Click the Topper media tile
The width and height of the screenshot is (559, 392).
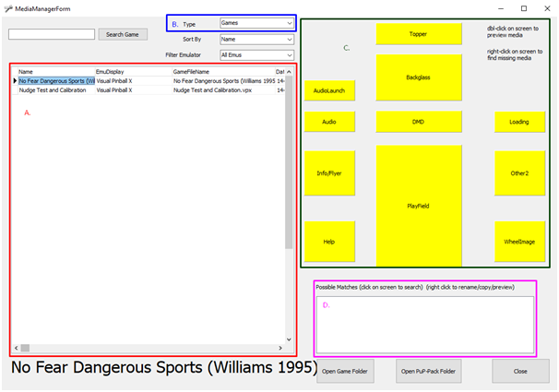pyautogui.click(x=418, y=34)
